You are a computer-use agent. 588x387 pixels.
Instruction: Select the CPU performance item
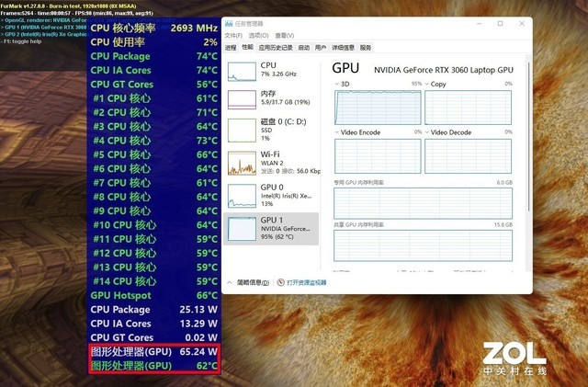[x=272, y=72]
